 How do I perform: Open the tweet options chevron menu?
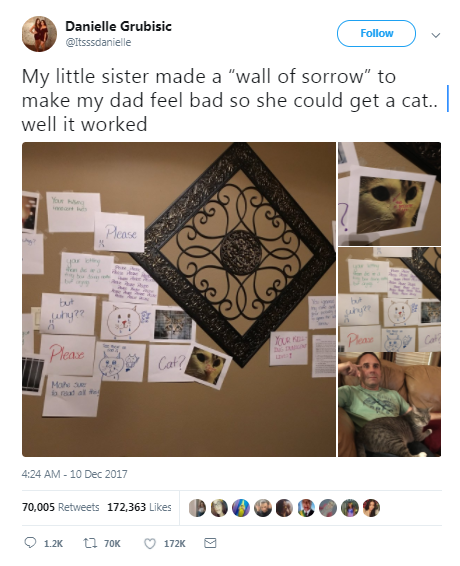pos(436,35)
